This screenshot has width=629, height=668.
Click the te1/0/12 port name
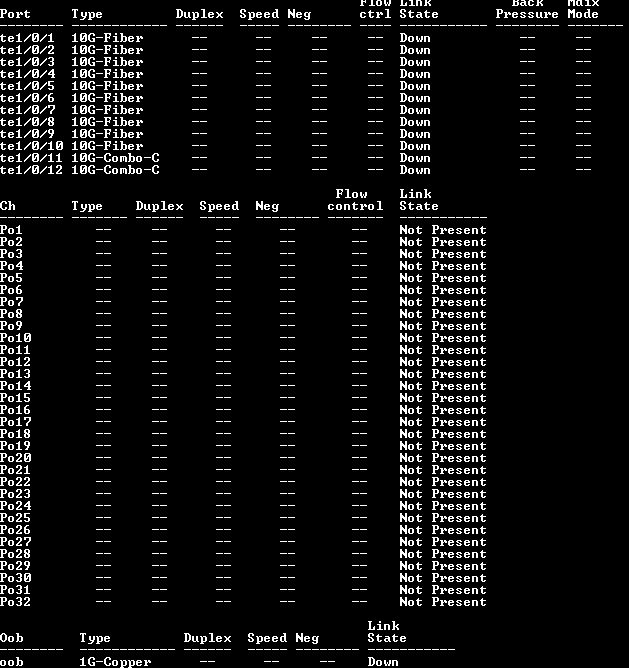(31, 170)
